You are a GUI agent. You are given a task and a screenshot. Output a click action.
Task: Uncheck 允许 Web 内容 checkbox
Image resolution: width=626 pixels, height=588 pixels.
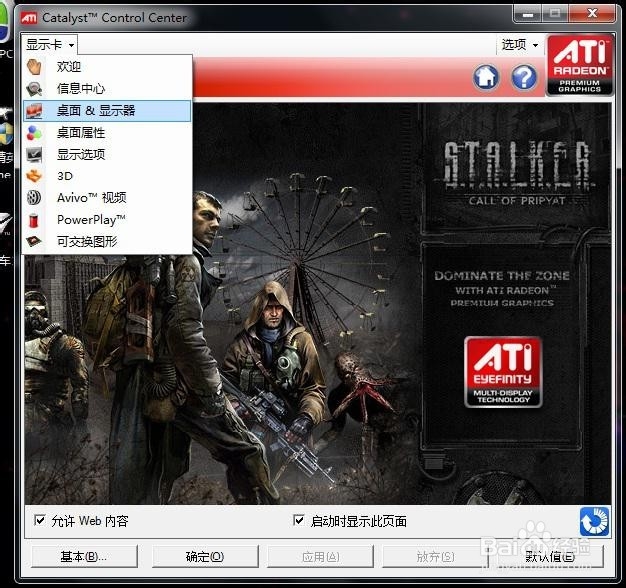coord(40,520)
